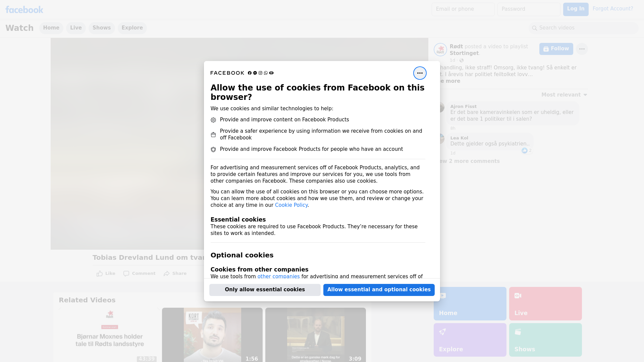This screenshot has width=644, height=362.
Task: Open the post options ellipsis next to Follow
Action: [x=582, y=49]
